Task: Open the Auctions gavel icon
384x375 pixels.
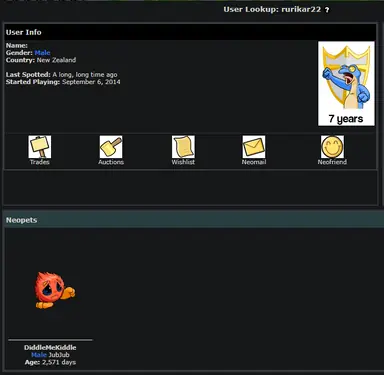Action: tap(111, 147)
